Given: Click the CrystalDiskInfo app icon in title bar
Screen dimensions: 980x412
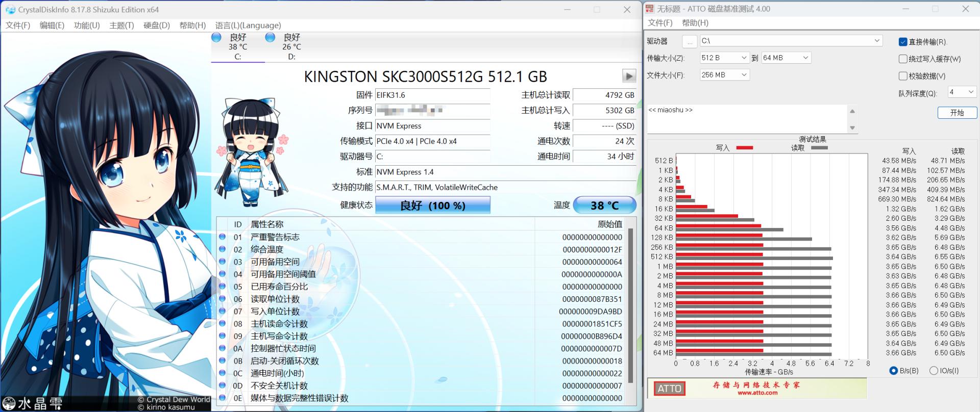Looking at the screenshot, I should pos(10,10).
